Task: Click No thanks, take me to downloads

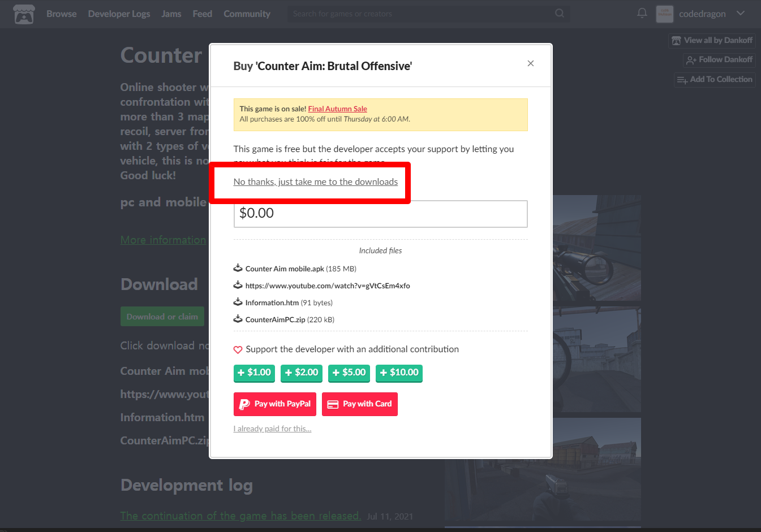Action: click(x=316, y=181)
